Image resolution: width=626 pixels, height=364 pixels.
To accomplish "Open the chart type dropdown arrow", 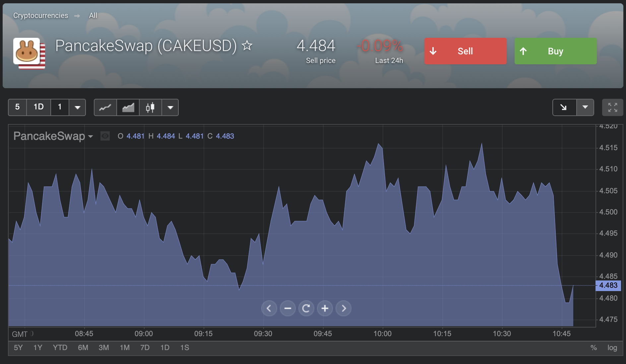I will (170, 107).
